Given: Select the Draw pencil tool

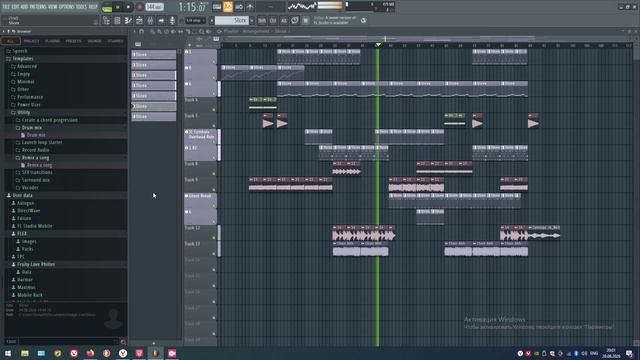Looking at the screenshot, I should [152, 31].
